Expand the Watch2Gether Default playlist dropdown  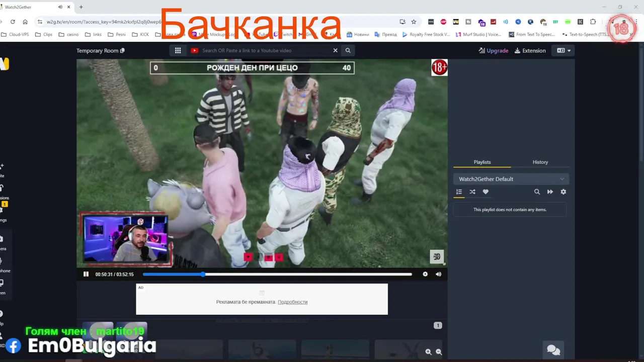tap(511, 179)
